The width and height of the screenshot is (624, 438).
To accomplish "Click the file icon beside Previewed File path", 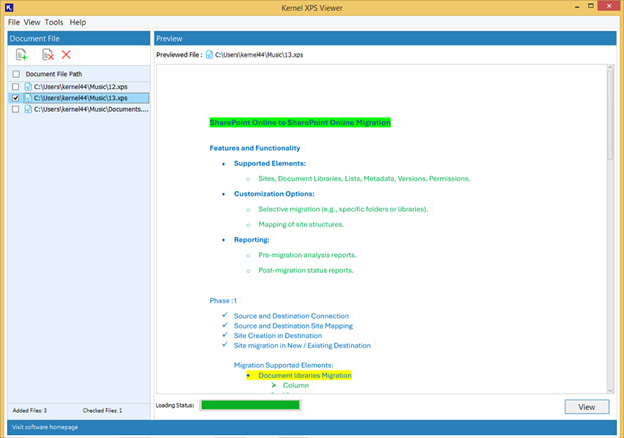I will pyautogui.click(x=209, y=55).
